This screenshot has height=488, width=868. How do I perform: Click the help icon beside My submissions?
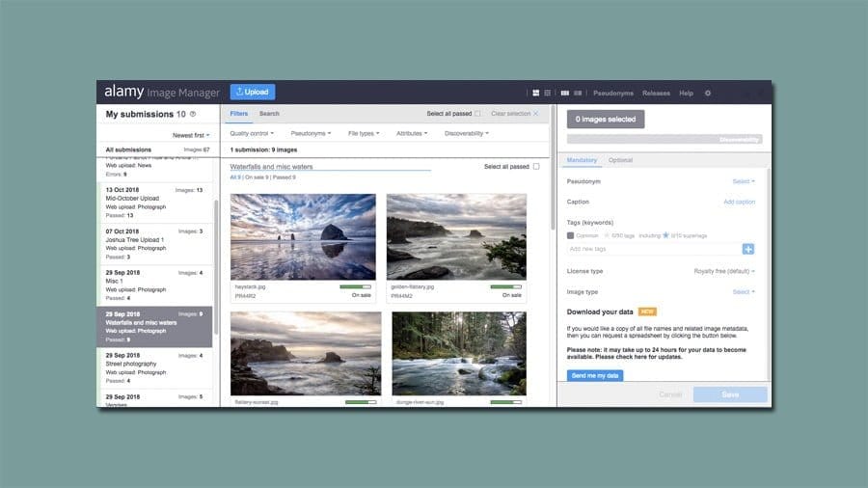193,114
